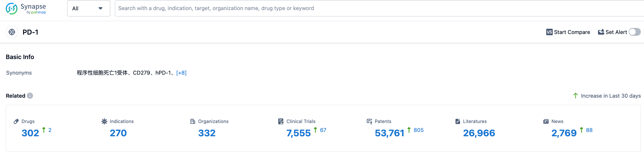
Task: Click the Synapse by Patsnap logo
Action: click(x=26, y=8)
